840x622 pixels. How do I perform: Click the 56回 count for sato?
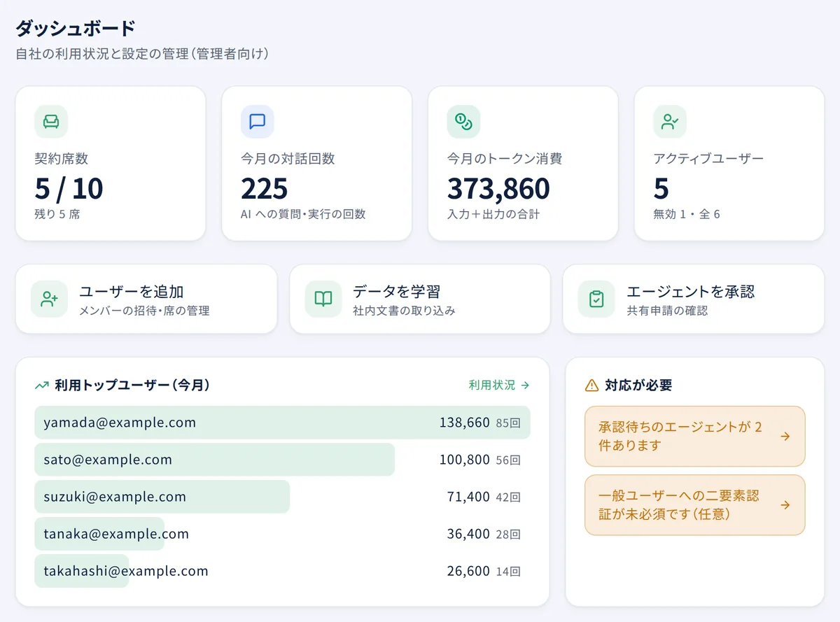508,460
